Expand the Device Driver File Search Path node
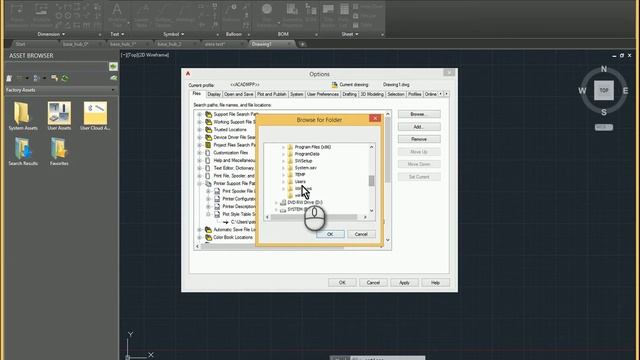The image size is (640, 360). (x=200, y=138)
